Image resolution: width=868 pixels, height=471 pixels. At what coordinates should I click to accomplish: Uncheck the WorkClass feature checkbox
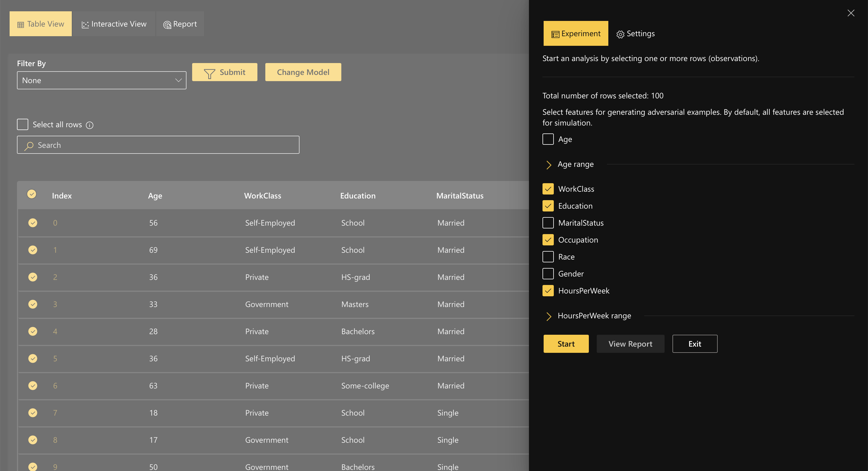548,189
